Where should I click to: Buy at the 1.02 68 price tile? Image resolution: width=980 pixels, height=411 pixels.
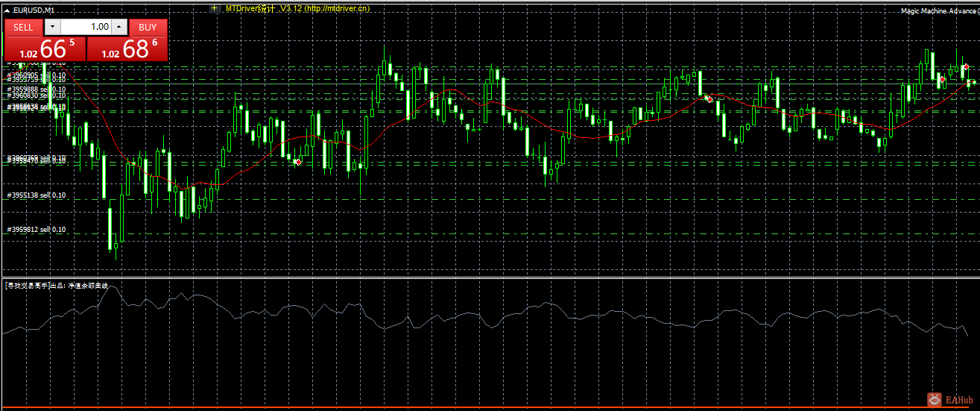(x=127, y=48)
